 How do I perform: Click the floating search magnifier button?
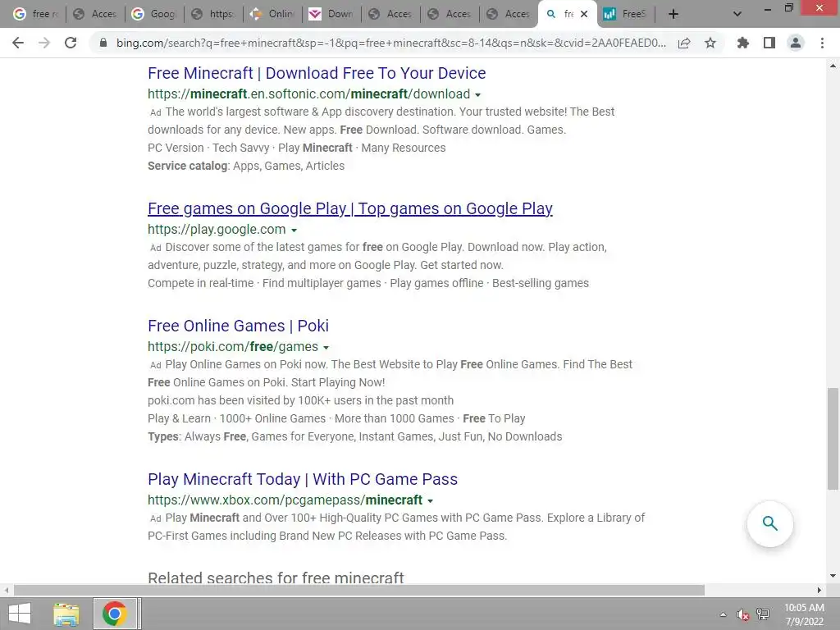[x=769, y=523]
